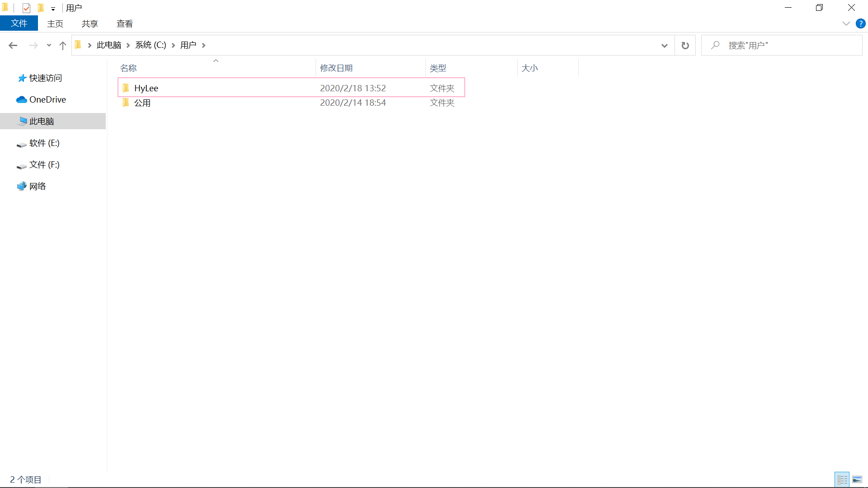Open the OneDrive cloud location
868x488 pixels.
47,99
